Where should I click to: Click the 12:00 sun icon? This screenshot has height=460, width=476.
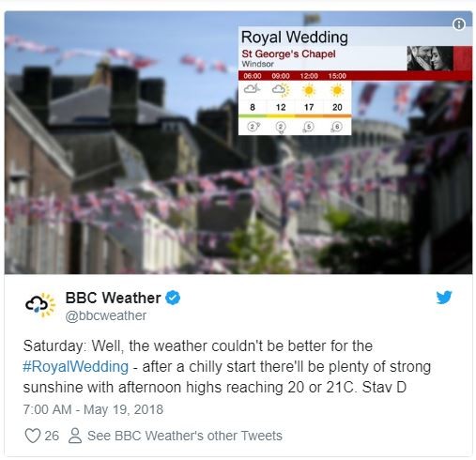(309, 90)
